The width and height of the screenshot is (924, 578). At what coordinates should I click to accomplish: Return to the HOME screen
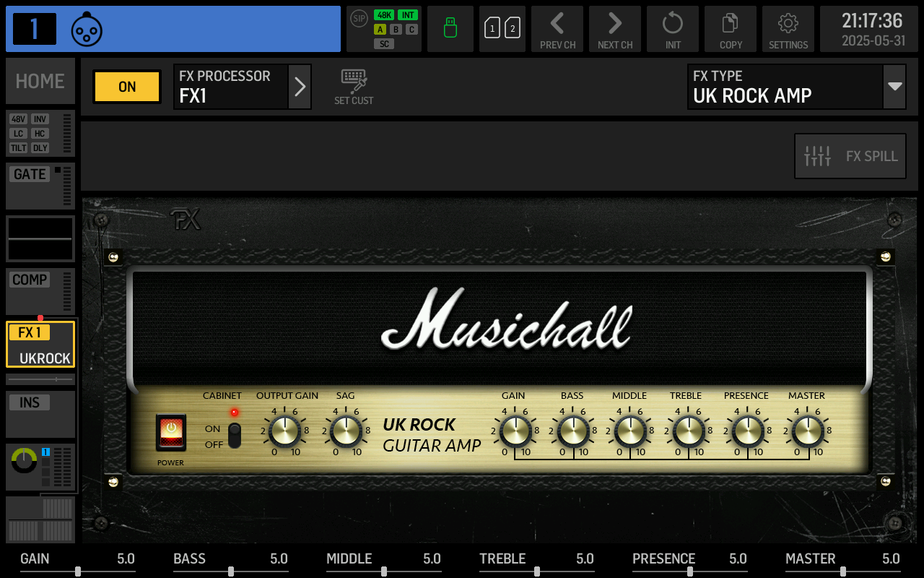pos(40,81)
